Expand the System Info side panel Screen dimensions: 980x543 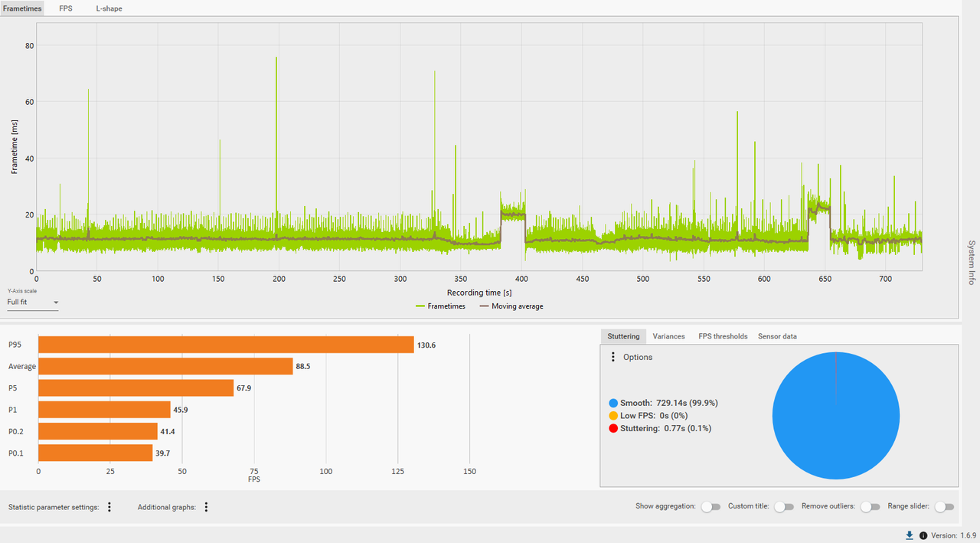click(x=971, y=263)
